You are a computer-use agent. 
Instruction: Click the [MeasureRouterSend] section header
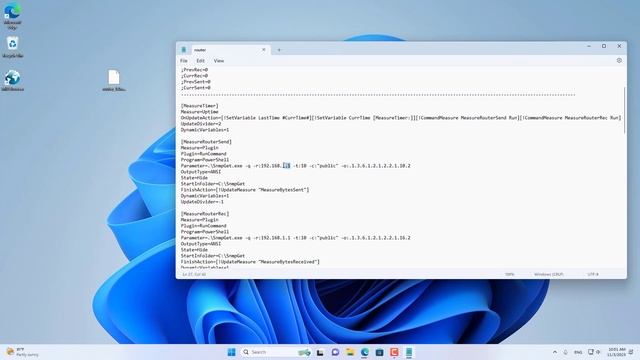point(206,142)
